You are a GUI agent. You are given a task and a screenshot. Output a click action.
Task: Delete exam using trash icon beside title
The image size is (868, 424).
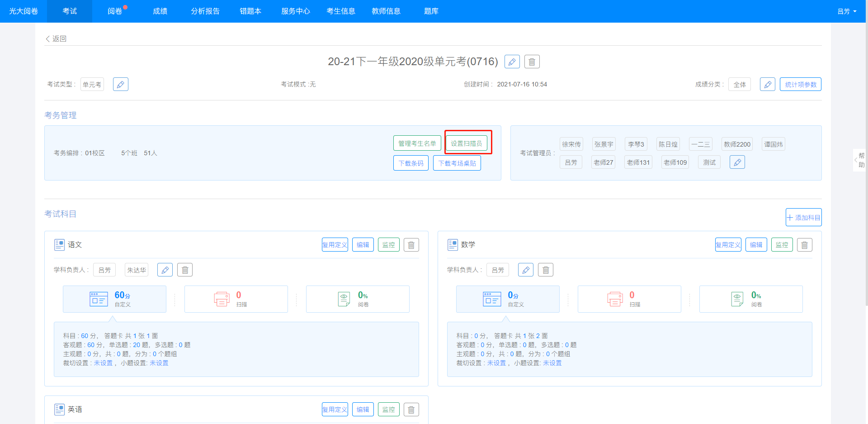point(532,62)
